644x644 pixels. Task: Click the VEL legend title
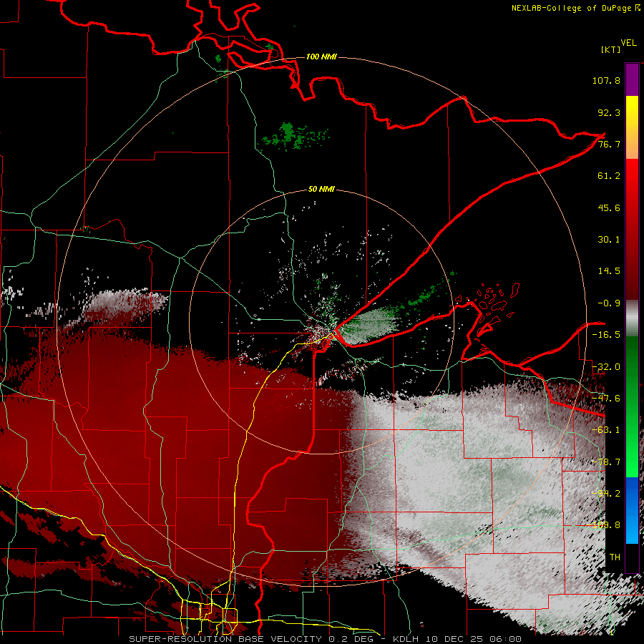(628, 43)
